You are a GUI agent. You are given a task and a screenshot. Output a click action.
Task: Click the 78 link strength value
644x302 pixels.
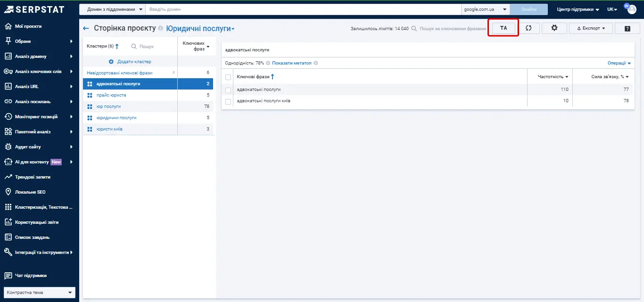626,101
